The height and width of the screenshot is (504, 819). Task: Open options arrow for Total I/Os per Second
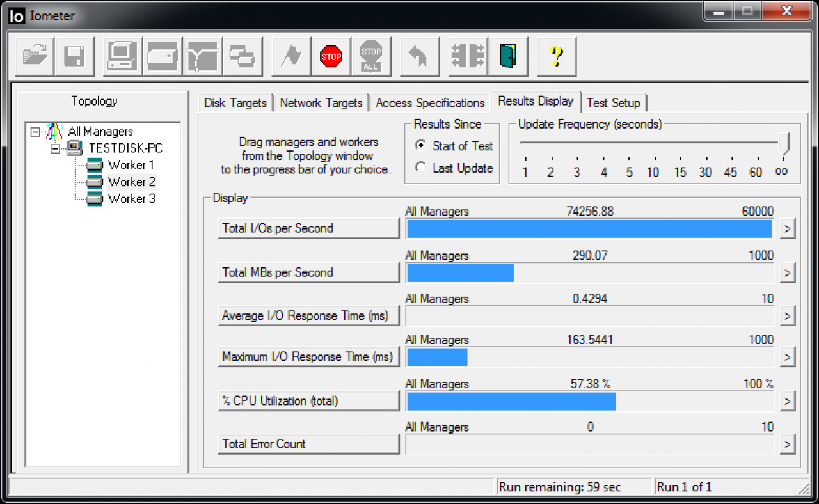point(787,228)
